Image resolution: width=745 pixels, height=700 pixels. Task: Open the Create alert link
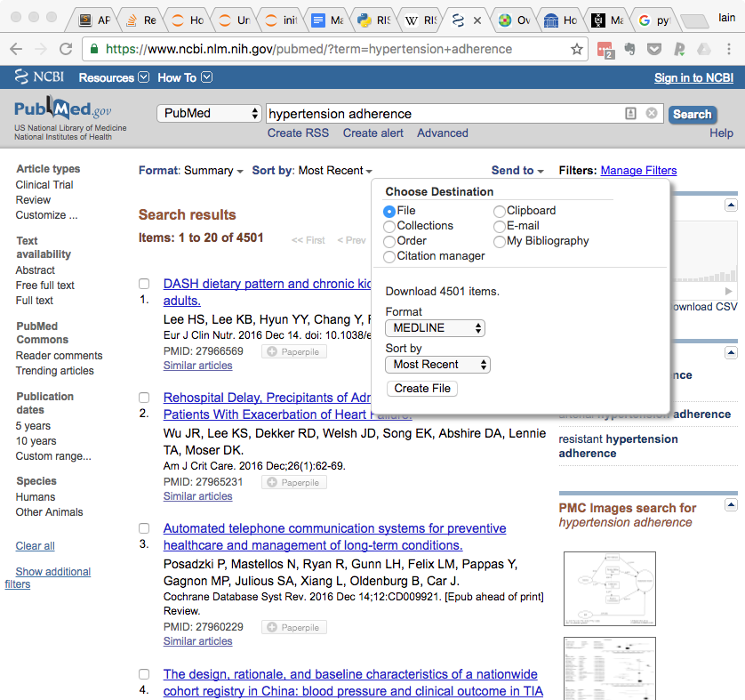click(373, 133)
